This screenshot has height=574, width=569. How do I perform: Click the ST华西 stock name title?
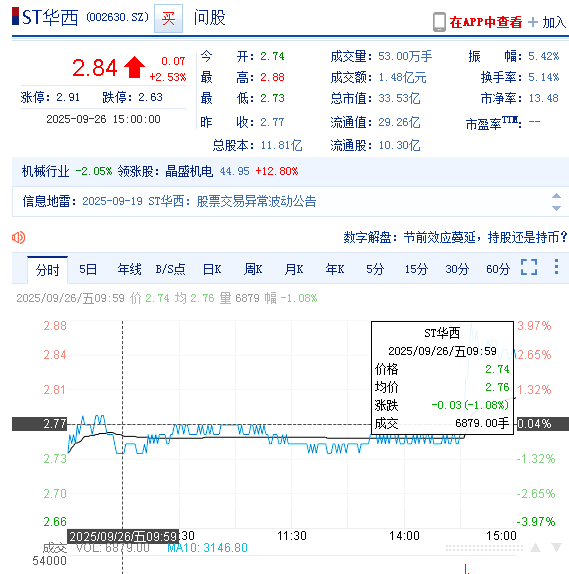coord(50,17)
